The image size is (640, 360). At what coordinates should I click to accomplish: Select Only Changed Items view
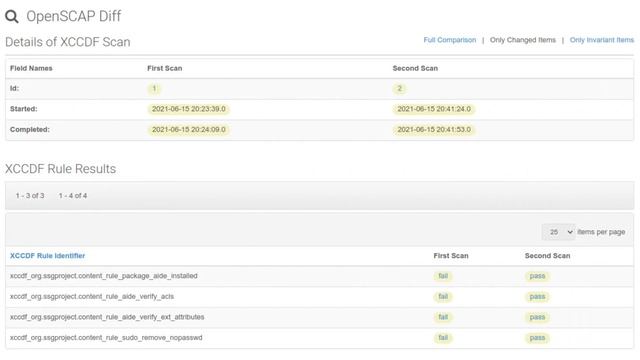tap(522, 40)
